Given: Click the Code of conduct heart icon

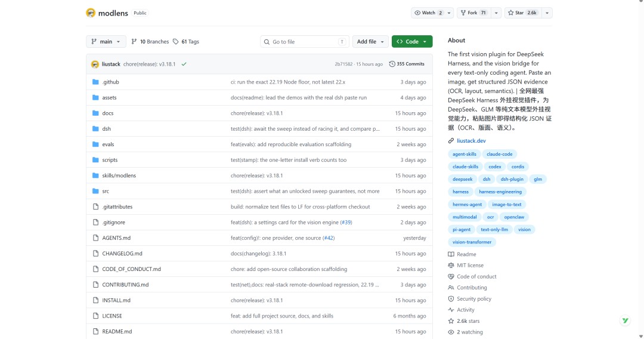Looking at the screenshot, I should coord(451,276).
